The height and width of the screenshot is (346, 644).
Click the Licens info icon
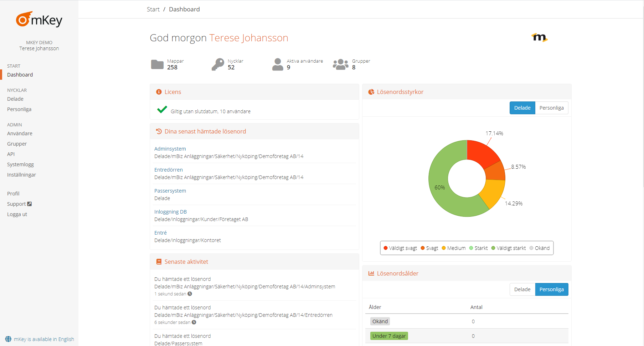pyautogui.click(x=159, y=92)
